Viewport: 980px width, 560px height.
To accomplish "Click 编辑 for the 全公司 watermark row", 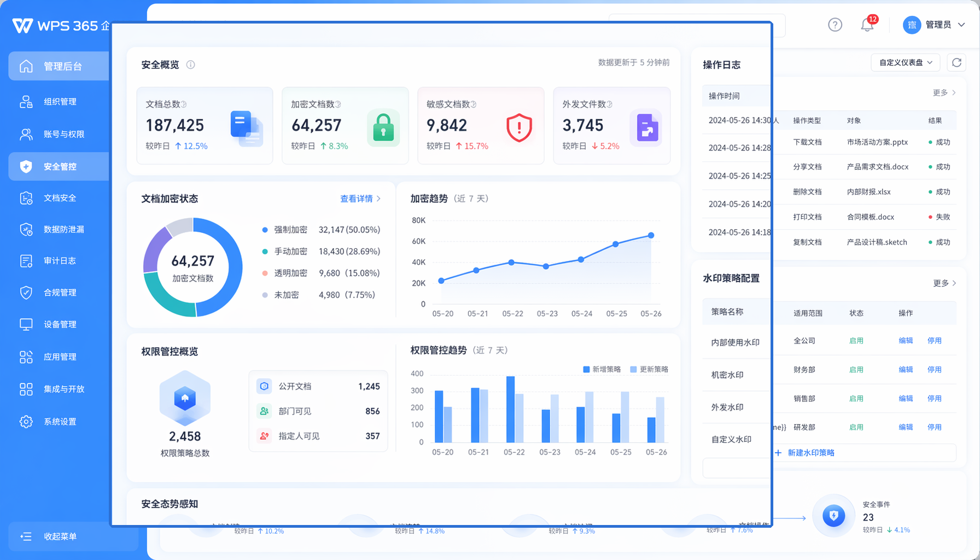I will tap(906, 341).
